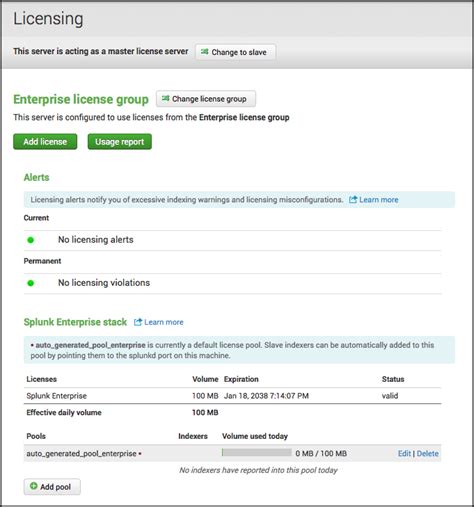Click the Alerts section heading

click(37, 177)
